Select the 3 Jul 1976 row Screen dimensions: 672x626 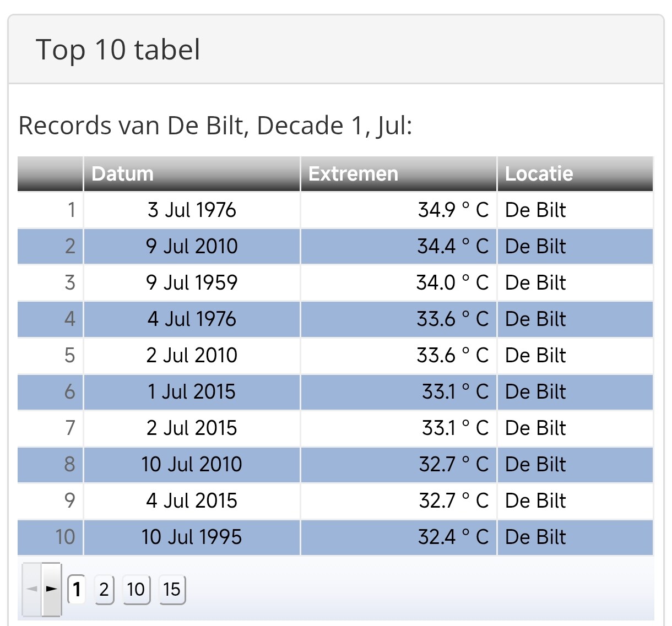click(x=192, y=210)
